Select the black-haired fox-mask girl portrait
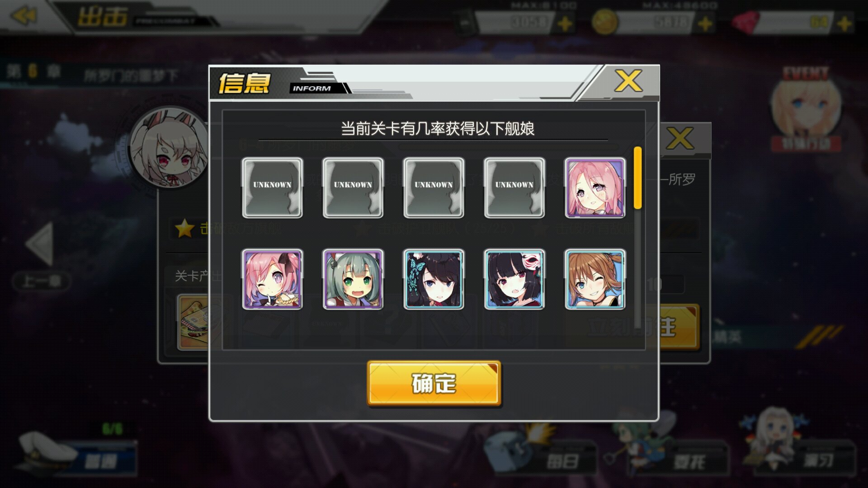 click(x=514, y=279)
